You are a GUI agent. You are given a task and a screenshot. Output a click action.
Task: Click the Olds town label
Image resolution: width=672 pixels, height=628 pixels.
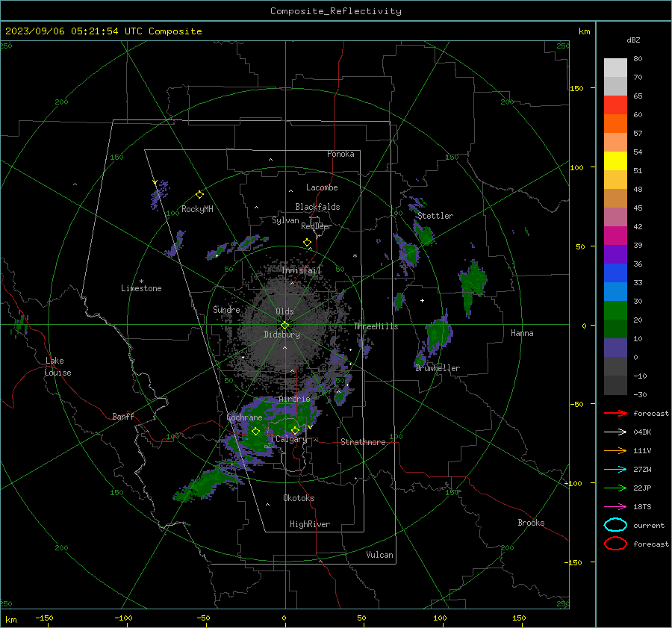tap(284, 311)
